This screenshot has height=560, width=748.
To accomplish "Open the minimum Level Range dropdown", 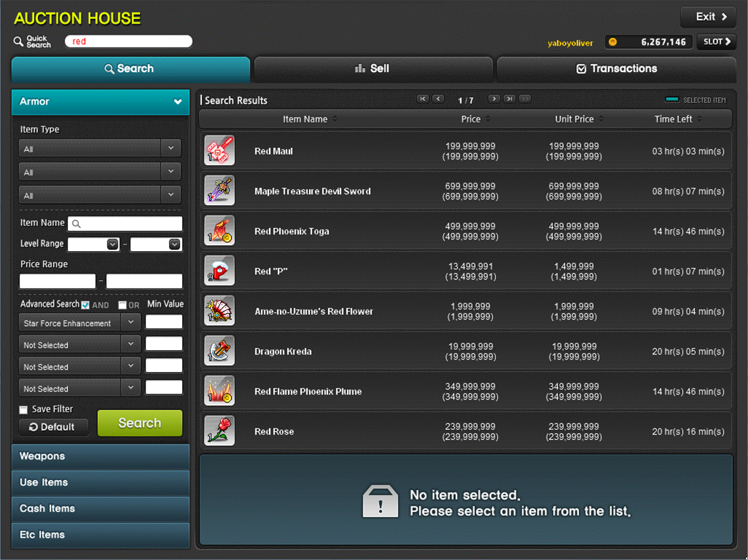I will [x=113, y=244].
